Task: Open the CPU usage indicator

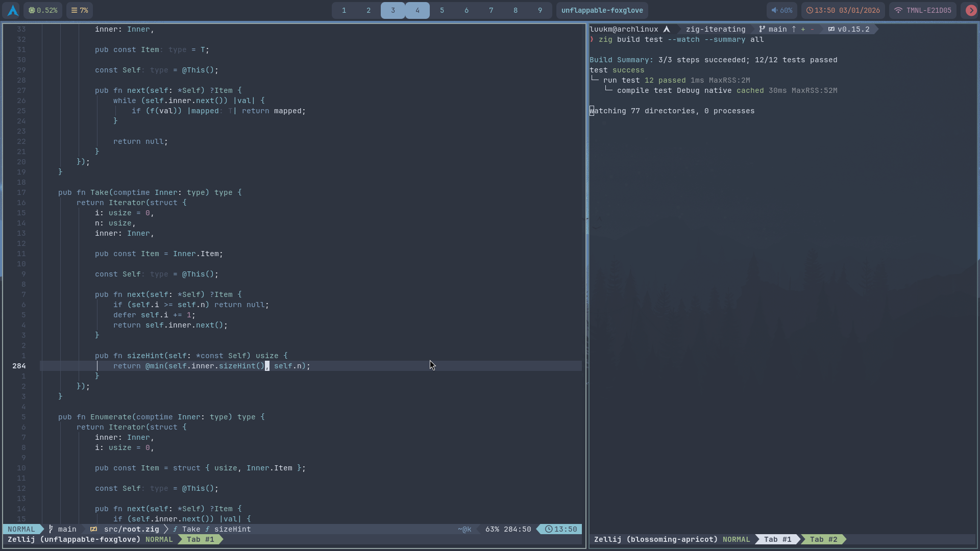Action: [43, 10]
